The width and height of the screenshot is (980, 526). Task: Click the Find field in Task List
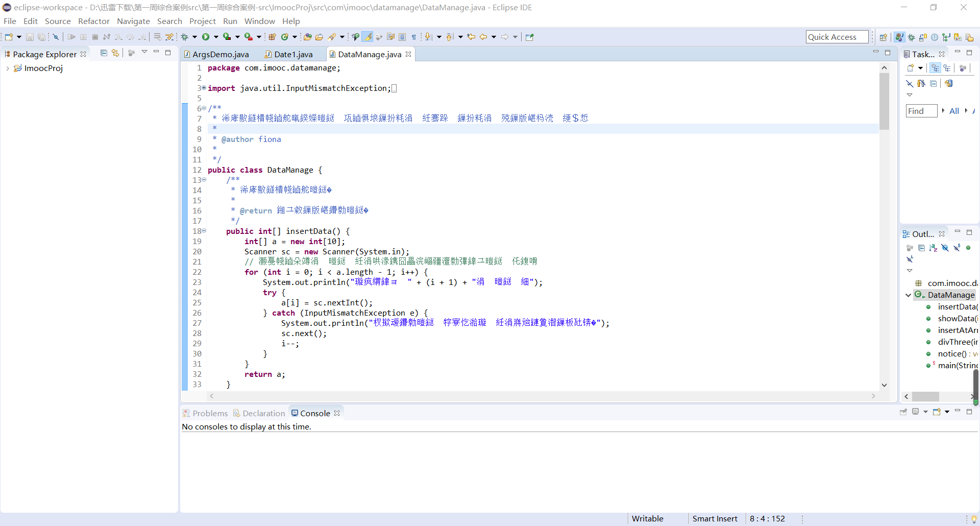[921, 111]
